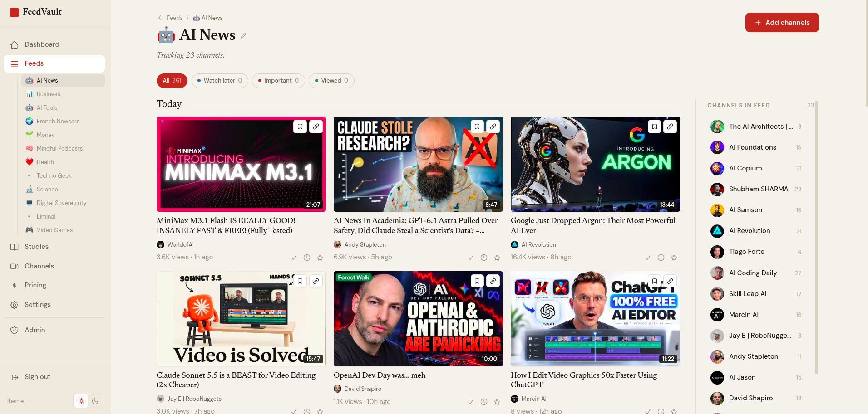Open Studies section
This screenshot has height=414, width=868.
[54, 247]
